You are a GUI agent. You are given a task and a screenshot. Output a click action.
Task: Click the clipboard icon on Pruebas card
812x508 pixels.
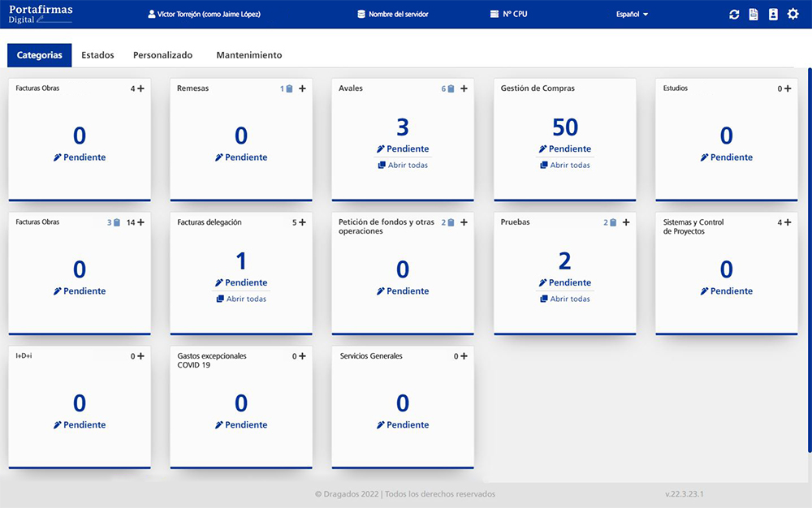(x=613, y=222)
